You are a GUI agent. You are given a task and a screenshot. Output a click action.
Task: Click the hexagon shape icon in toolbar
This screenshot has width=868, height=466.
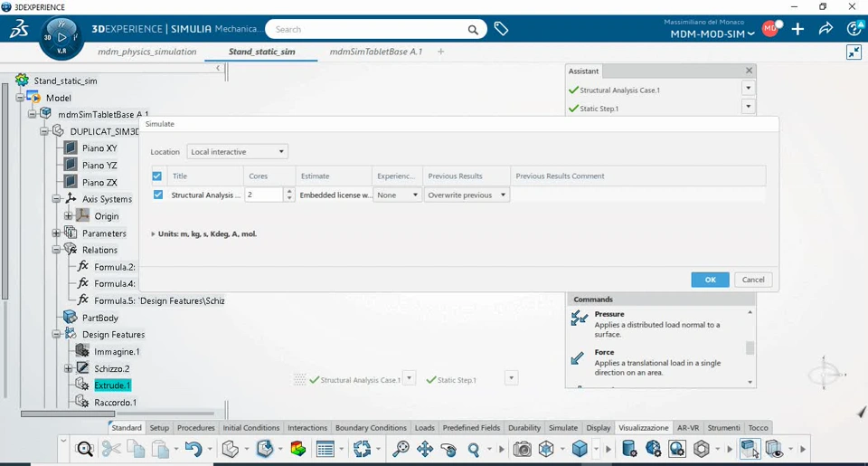pos(702,448)
